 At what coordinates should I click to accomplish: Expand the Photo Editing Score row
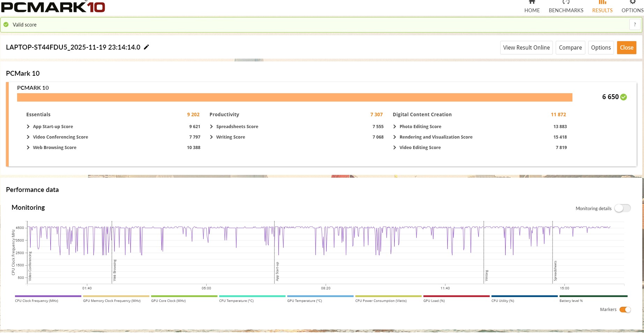pos(395,127)
